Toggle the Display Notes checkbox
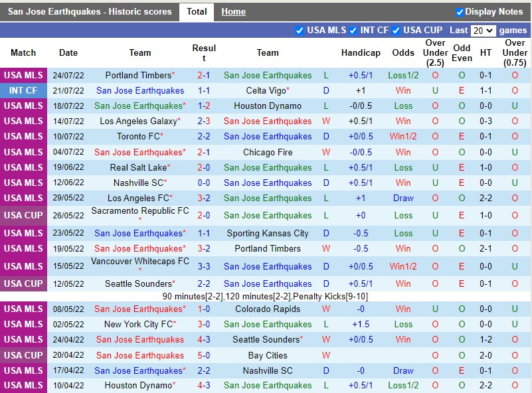Image resolution: width=532 pixels, height=393 pixels. (x=459, y=11)
